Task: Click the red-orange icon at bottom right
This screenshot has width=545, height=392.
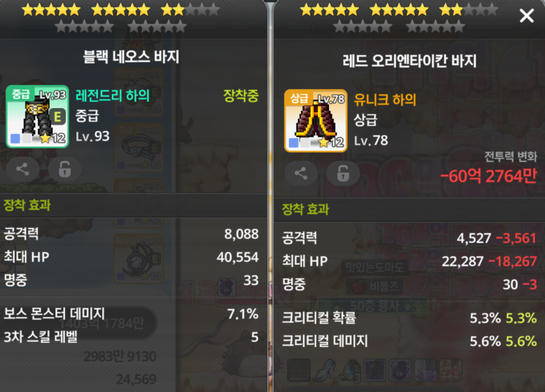Action: click(x=451, y=370)
